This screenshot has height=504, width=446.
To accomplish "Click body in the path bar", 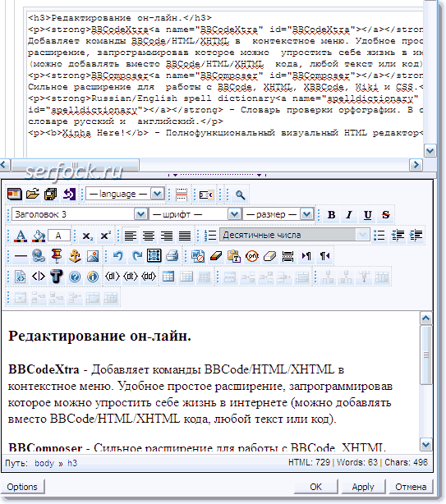I will [44, 463].
